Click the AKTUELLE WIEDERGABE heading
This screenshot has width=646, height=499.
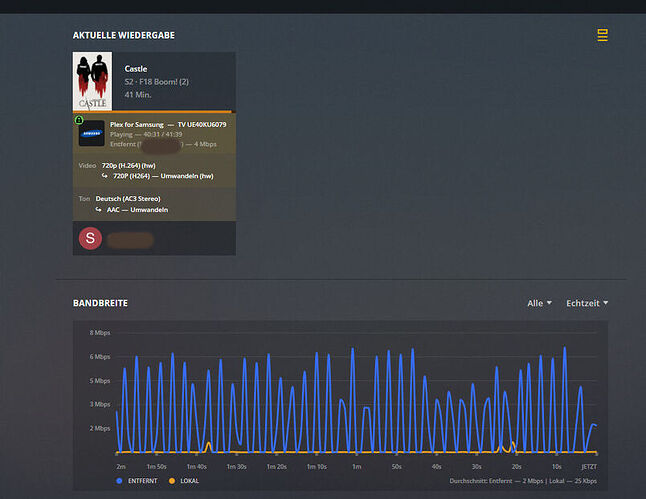click(x=124, y=35)
